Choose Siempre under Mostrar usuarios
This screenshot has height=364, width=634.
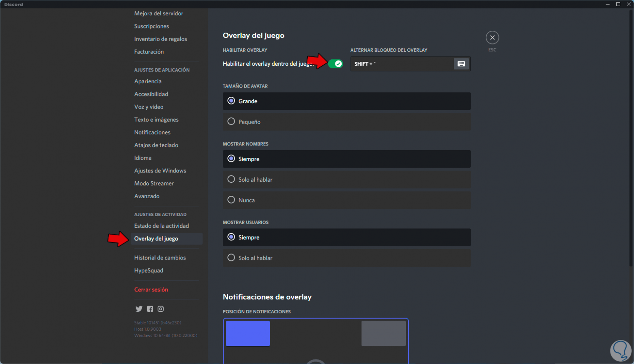point(347,237)
